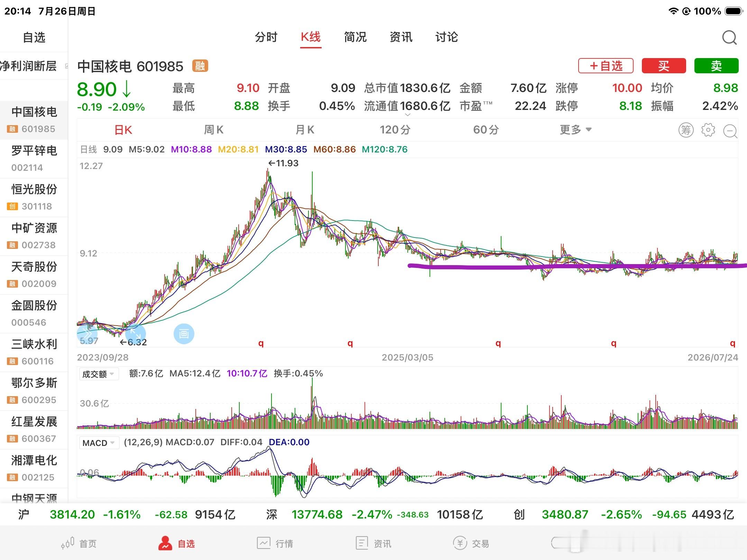Switch to the 讨论 tab

pos(446,37)
